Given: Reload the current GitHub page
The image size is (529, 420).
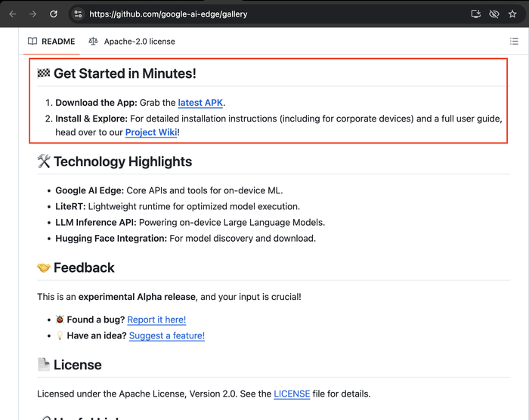Looking at the screenshot, I should (54, 14).
